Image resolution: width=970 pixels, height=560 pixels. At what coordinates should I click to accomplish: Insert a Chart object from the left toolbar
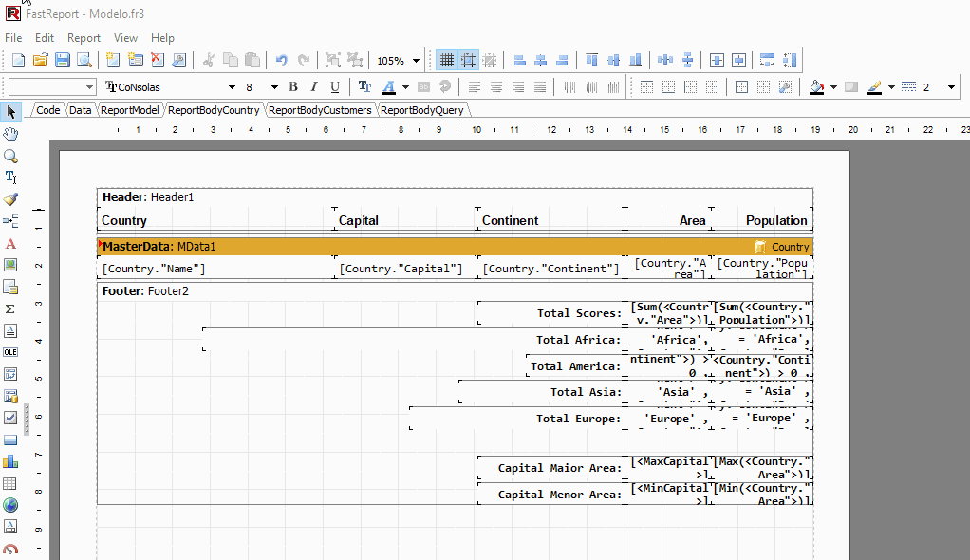pos(10,461)
